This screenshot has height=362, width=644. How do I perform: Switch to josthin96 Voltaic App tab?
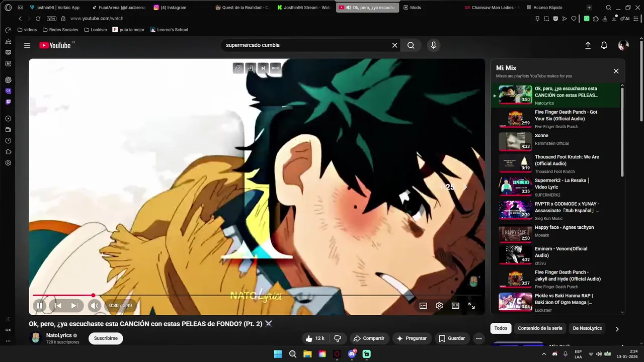(55, 8)
